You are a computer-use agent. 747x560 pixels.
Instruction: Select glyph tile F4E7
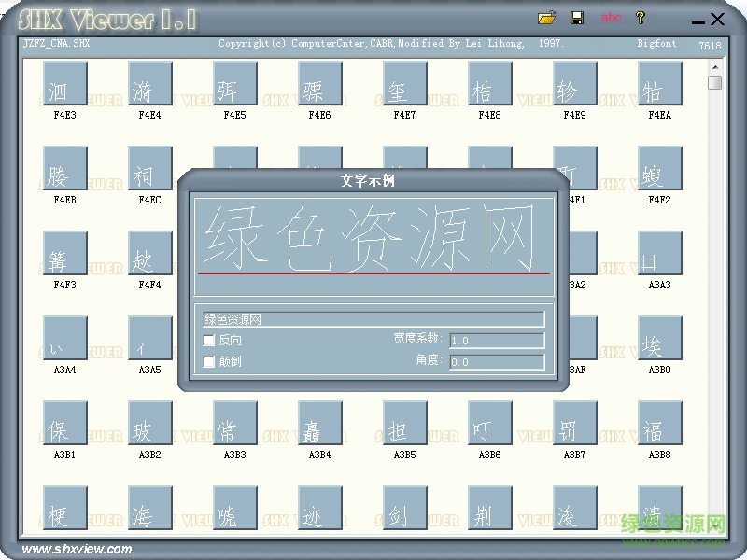pos(405,84)
